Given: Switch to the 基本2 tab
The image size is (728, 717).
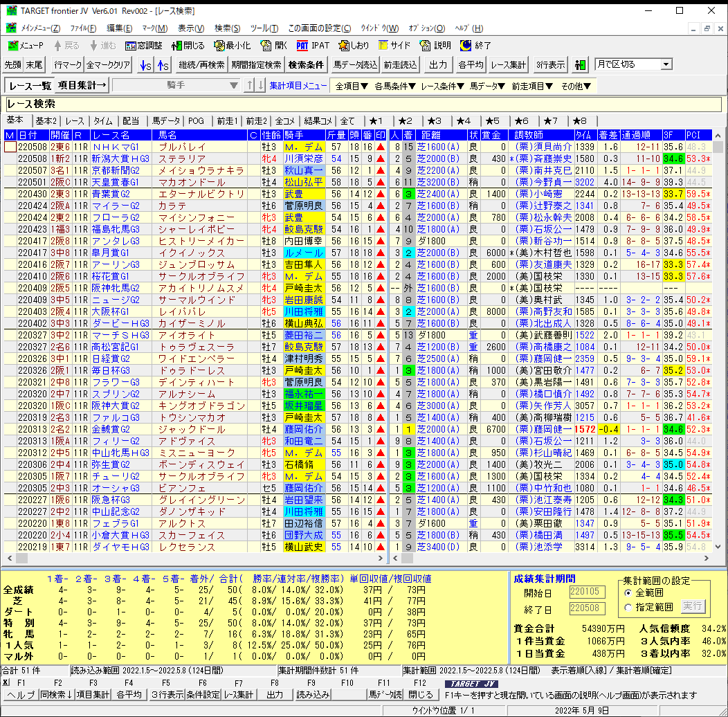Looking at the screenshot, I should tap(46, 121).
